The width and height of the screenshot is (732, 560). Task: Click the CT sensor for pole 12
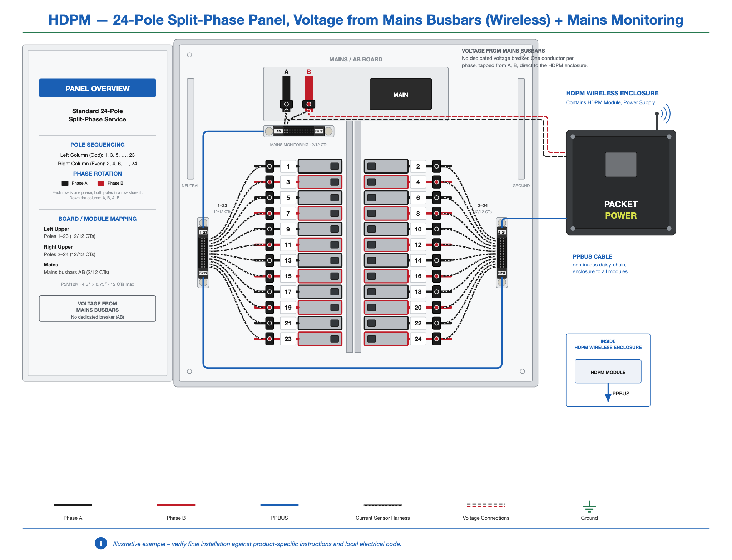click(436, 245)
